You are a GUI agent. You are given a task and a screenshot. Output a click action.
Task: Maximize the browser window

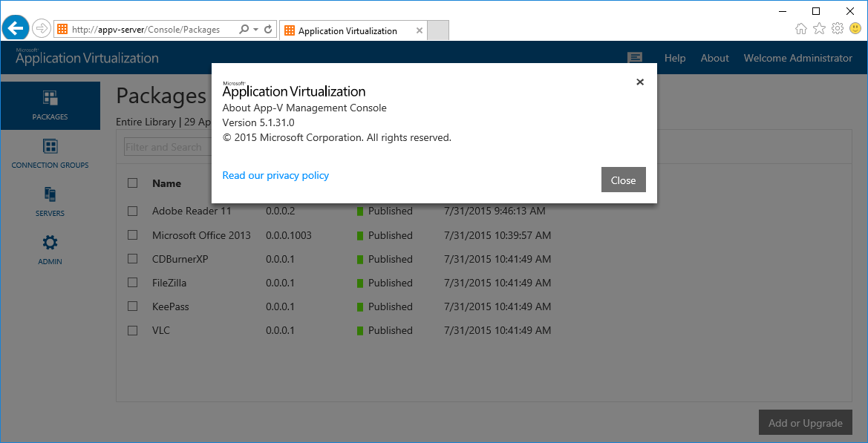(816, 10)
